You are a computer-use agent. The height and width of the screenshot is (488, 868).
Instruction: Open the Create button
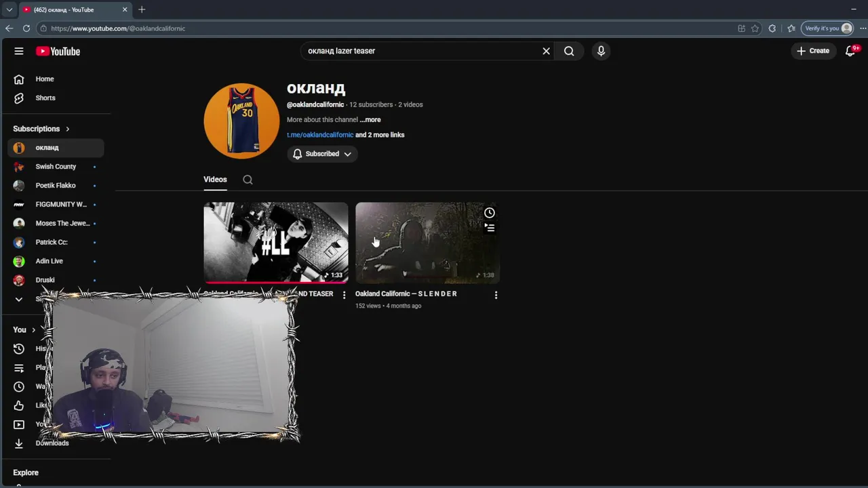[x=813, y=51]
